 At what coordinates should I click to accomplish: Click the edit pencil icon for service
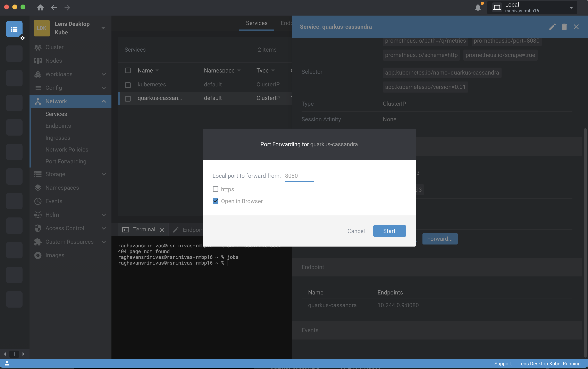[x=552, y=27]
